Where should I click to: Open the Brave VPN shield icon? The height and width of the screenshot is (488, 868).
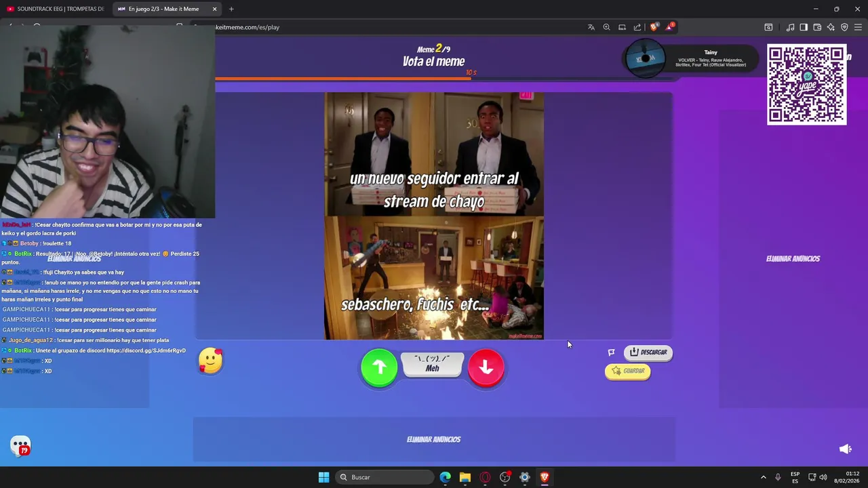844,27
